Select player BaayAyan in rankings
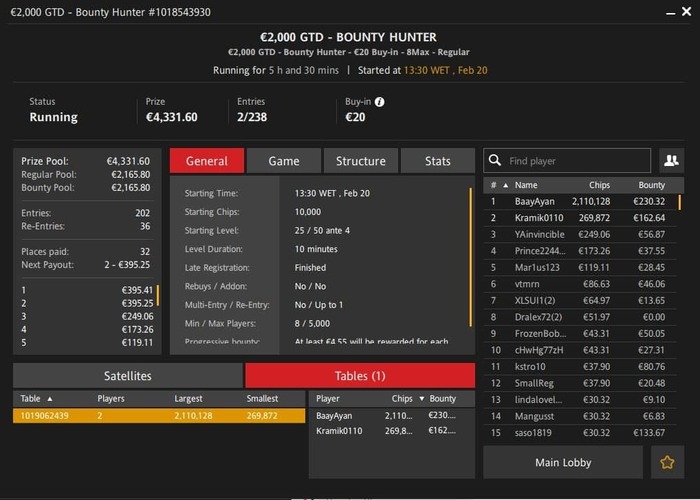The image size is (700, 500). coord(580,201)
